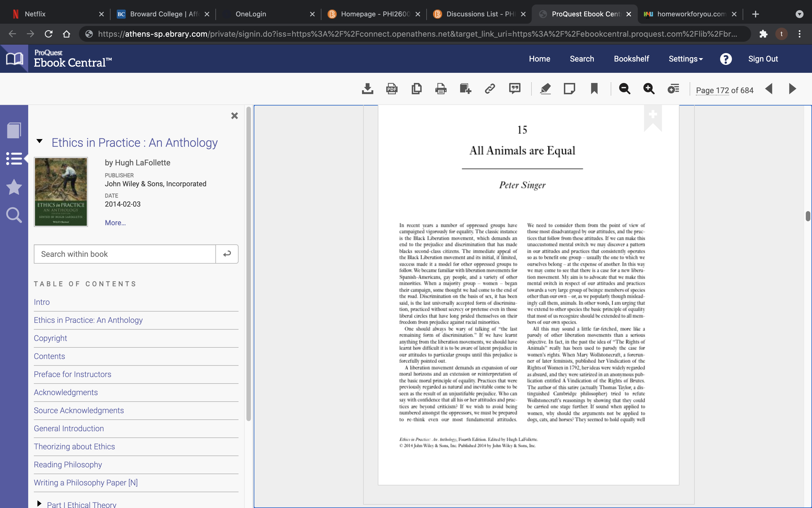The height and width of the screenshot is (508, 812).
Task: Open Intro in table of contents
Action: click(42, 302)
